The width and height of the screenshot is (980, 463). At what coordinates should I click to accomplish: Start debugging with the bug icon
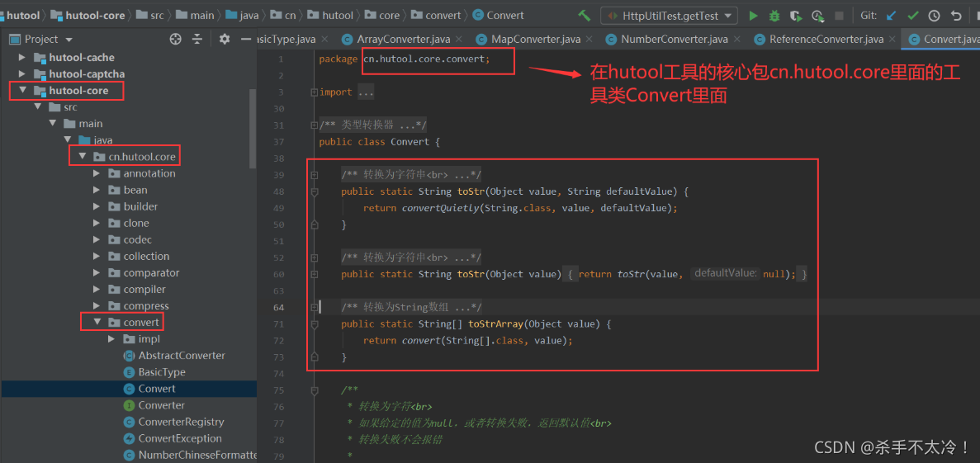click(x=774, y=16)
